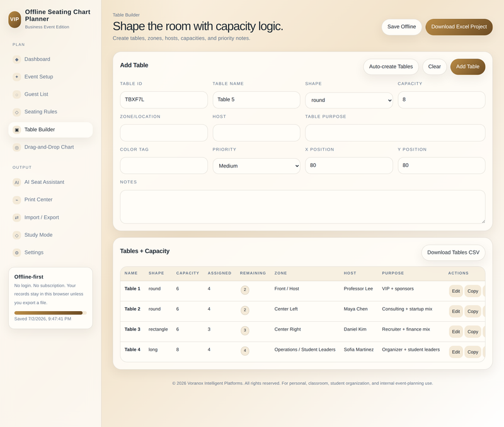Click the Seating Rules sidebar icon
504x427 pixels.
click(17, 112)
